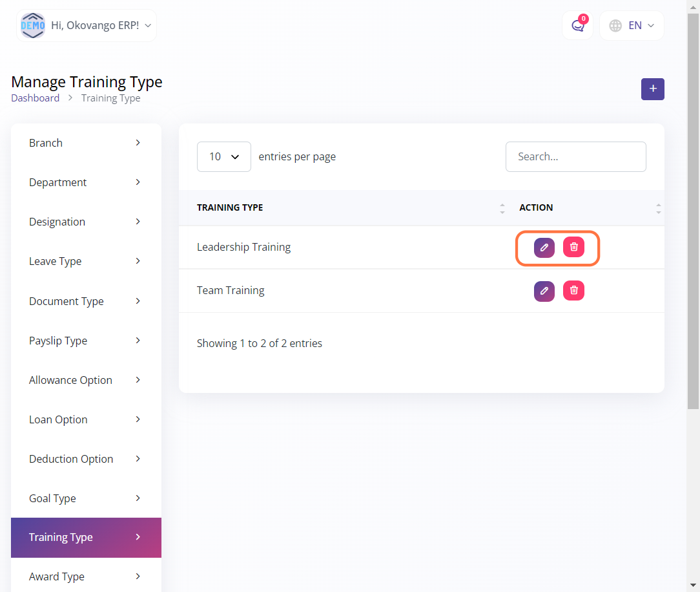
Task: Open the entries per page dropdown
Action: [223, 156]
